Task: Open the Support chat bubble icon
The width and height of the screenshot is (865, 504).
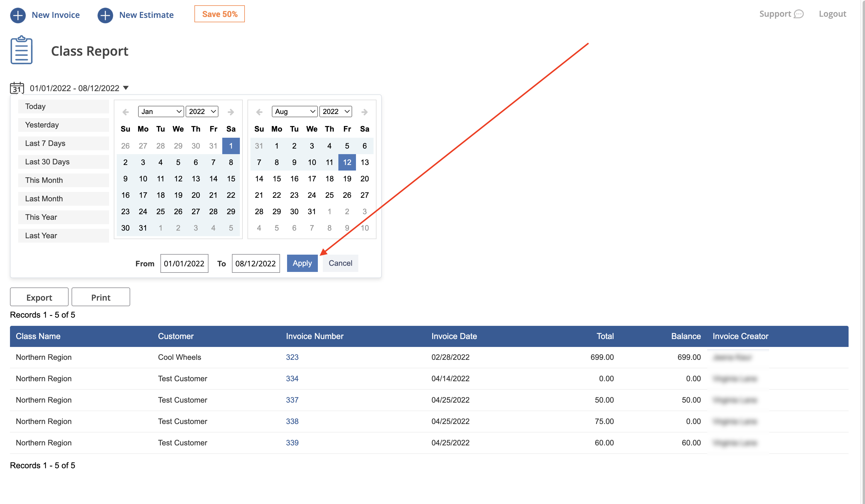Action: tap(799, 14)
